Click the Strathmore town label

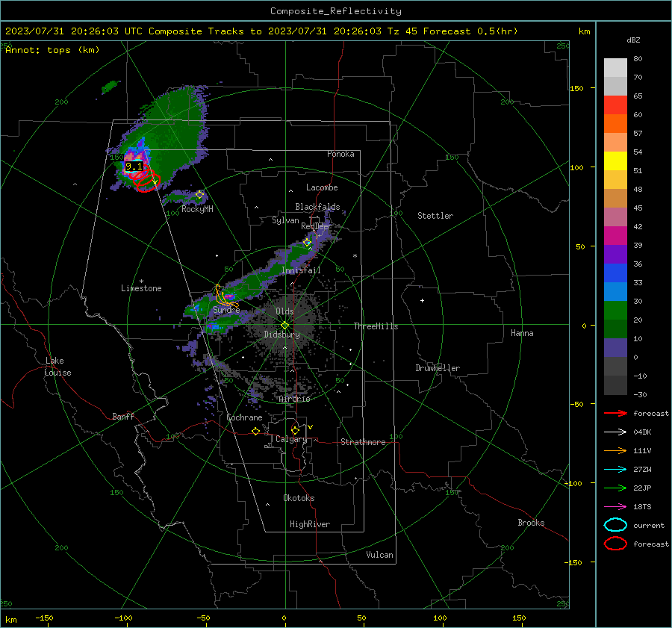(x=363, y=442)
